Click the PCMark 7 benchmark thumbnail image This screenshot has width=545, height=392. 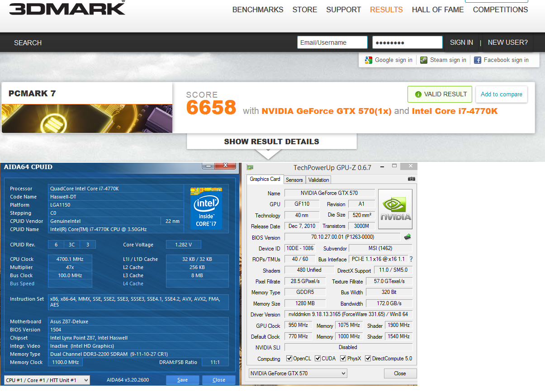pyautogui.click(x=87, y=118)
